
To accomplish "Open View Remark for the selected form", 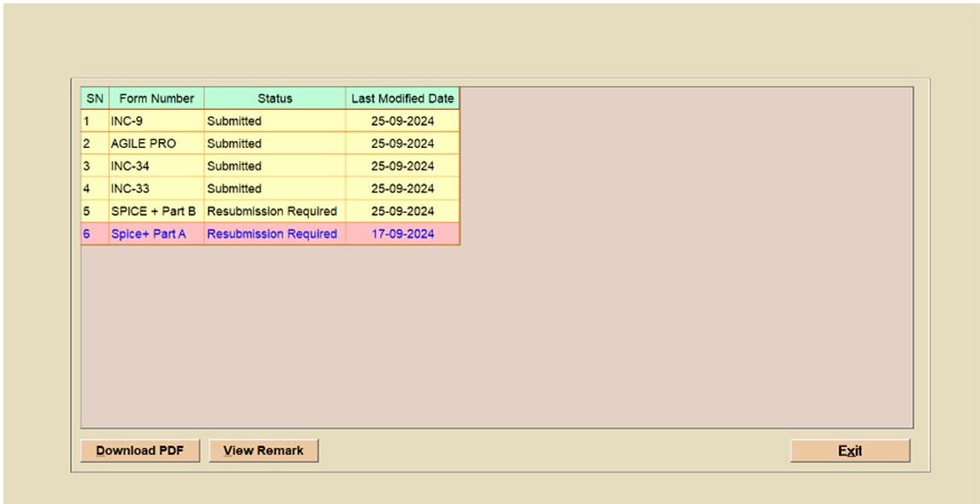I will tap(264, 451).
